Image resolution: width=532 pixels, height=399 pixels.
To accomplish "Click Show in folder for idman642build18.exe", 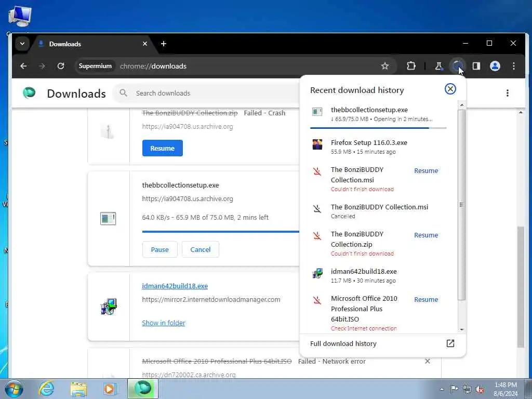I will coord(164,323).
